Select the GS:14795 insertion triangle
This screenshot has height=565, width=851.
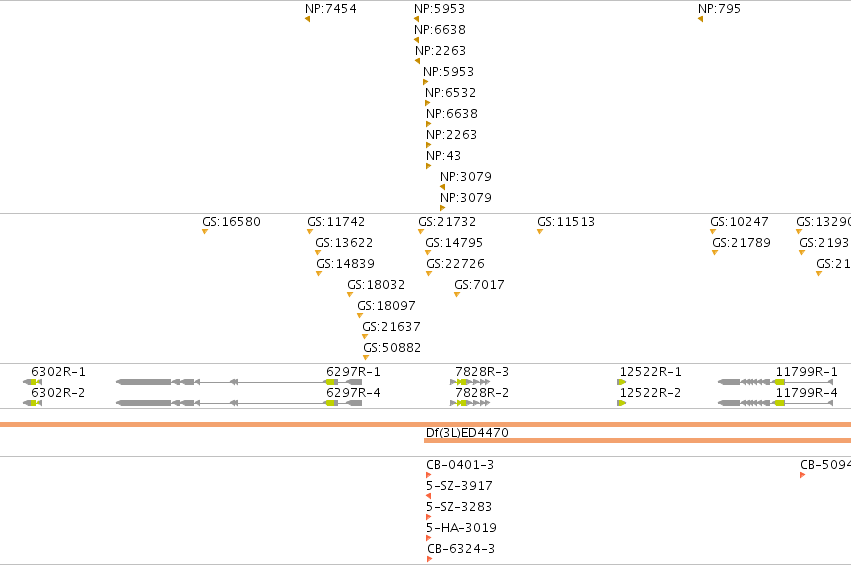428,253
